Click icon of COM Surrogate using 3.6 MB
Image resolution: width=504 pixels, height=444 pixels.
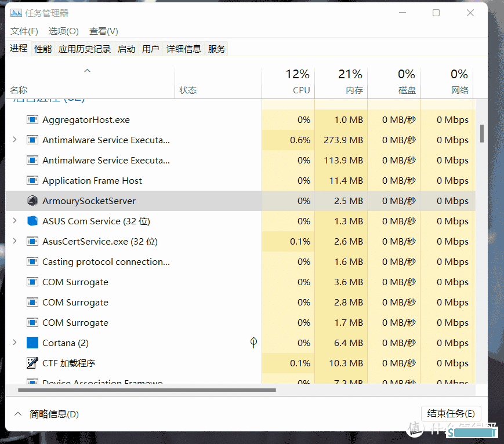tap(32, 282)
